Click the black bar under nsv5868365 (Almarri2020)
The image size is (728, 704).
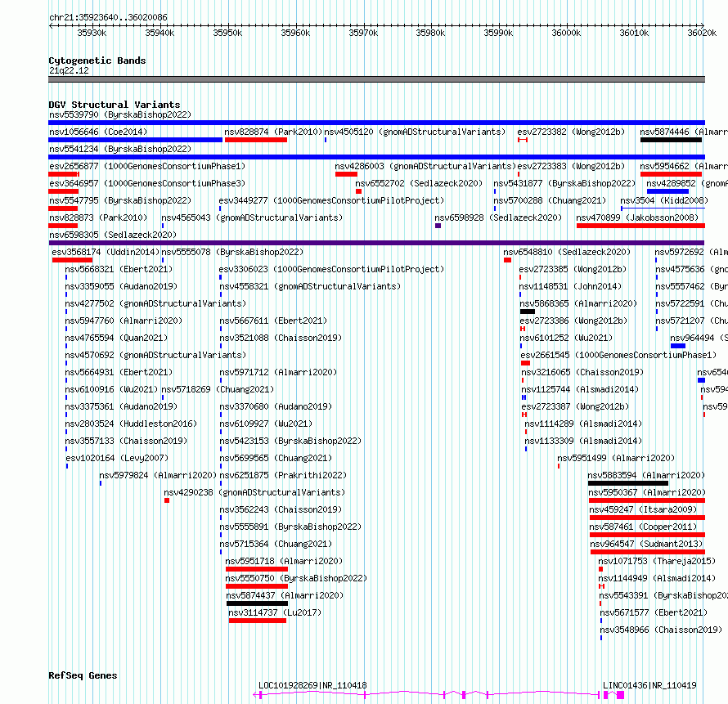(528, 312)
